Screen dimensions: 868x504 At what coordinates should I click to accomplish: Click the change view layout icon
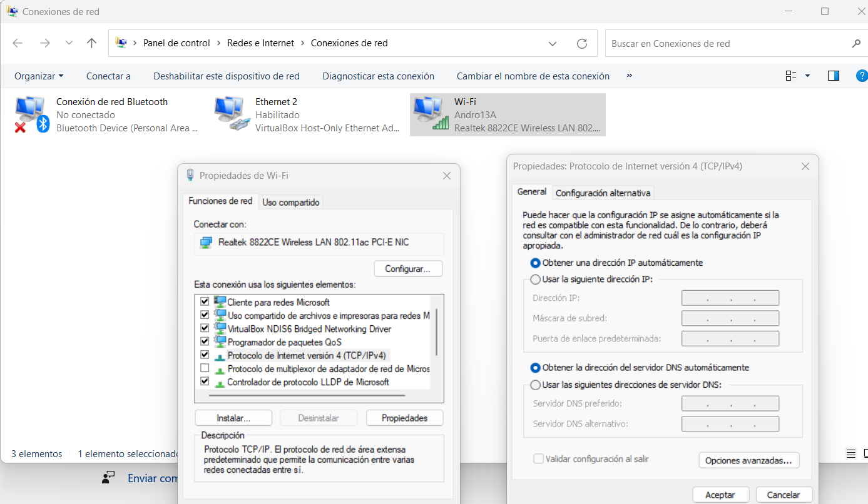tap(790, 76)
